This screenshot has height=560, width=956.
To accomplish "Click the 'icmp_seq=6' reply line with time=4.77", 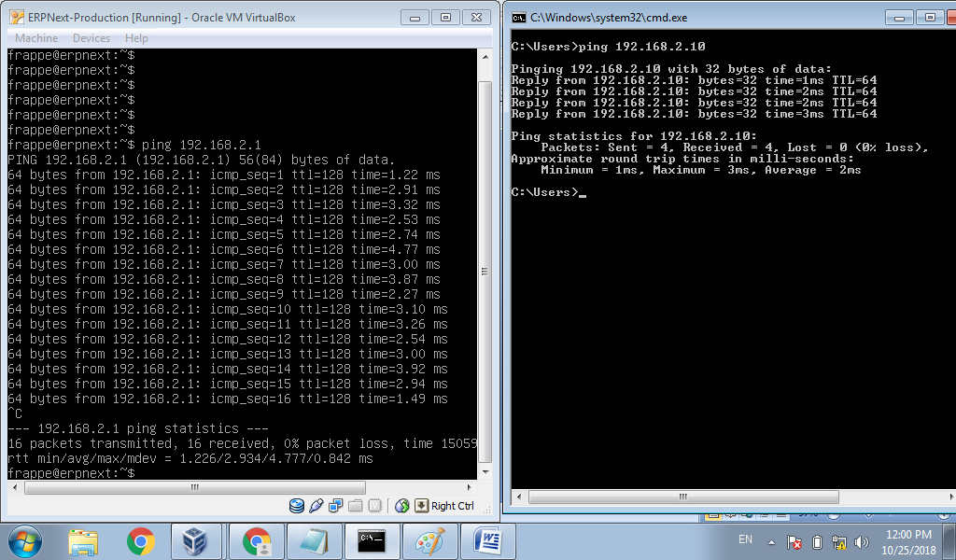I will 224,250.
